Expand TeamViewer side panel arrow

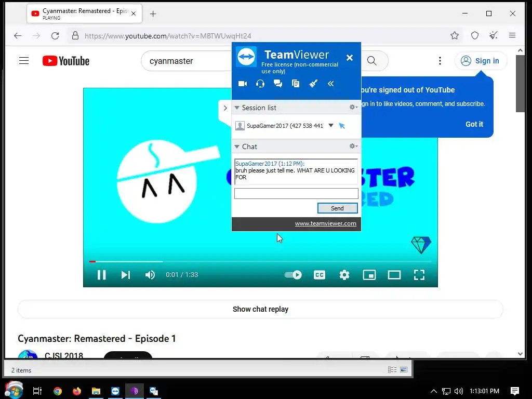[x=225, y=108]
